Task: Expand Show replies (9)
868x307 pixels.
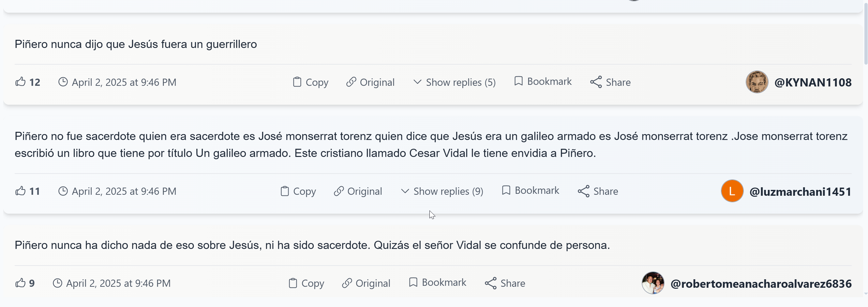Action: point(442,191)
